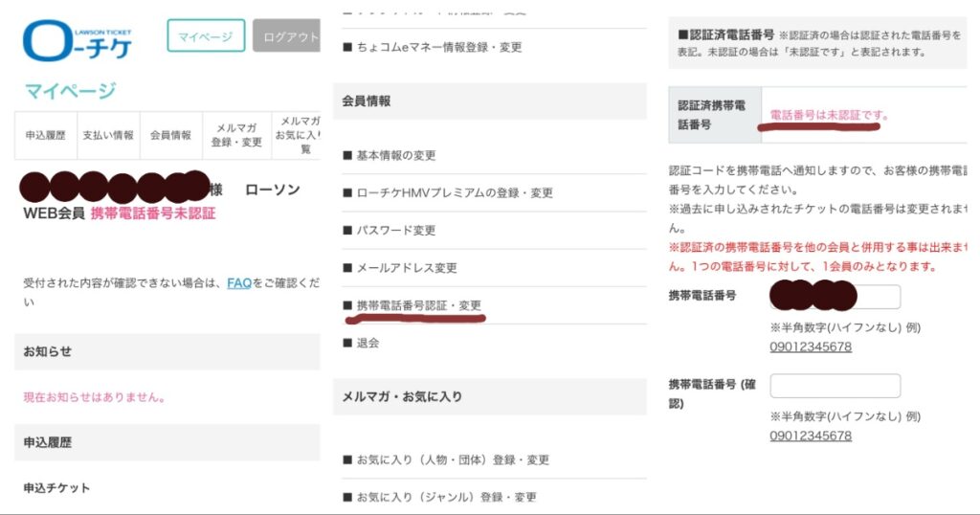The height and width of the screenshot is (515, 980).
Task: Select the 支払い情報 tab
Action: click(x=107, y=136)
